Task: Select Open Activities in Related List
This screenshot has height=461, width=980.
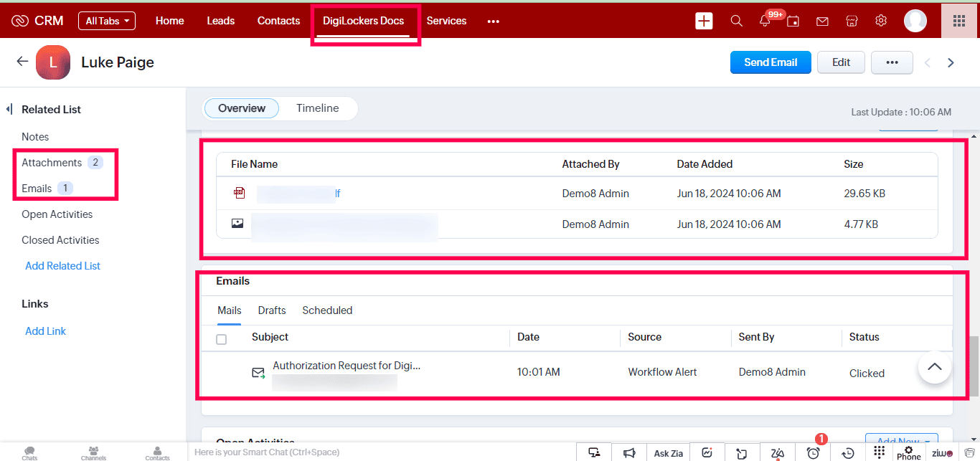Action: [57, 214]
